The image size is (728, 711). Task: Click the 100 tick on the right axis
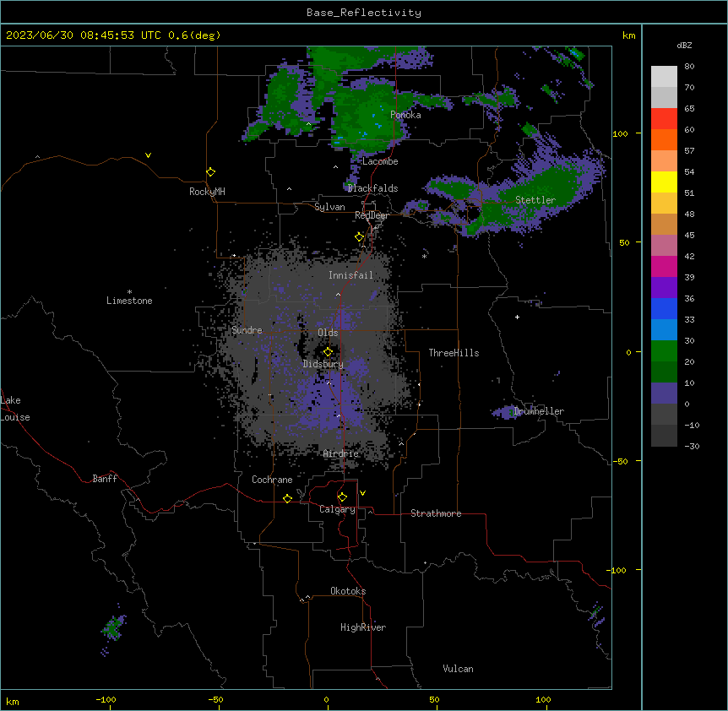click(x=620, y=133)
